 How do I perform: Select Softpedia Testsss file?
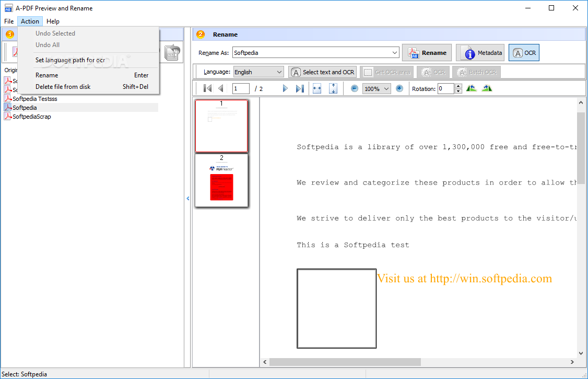35,99
